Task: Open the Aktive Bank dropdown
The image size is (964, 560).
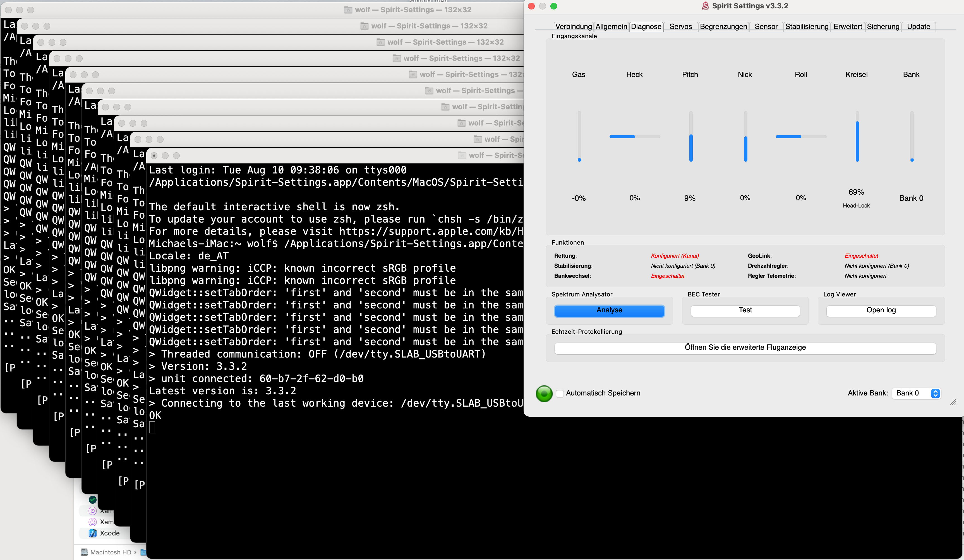Action: (x=916, y=393)
